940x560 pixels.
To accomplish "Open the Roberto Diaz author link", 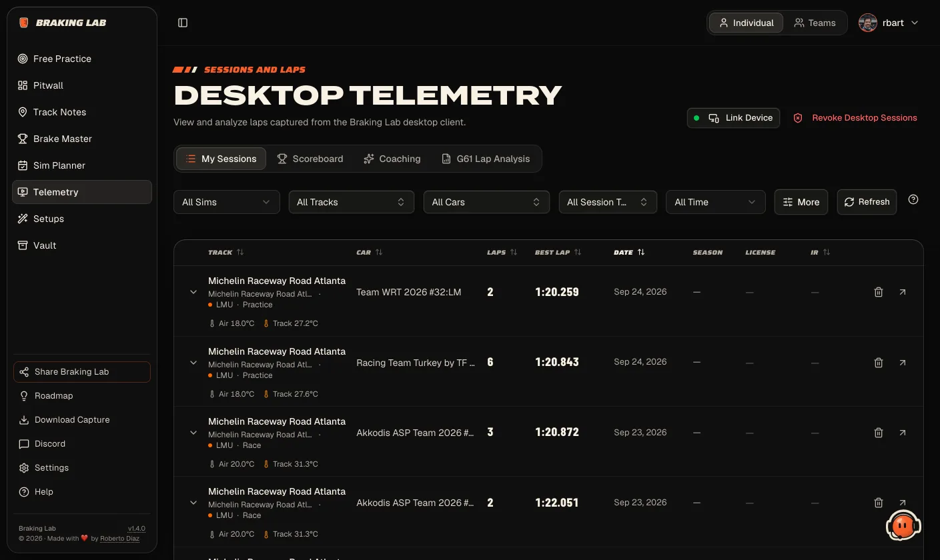I will tap(120, 539).
